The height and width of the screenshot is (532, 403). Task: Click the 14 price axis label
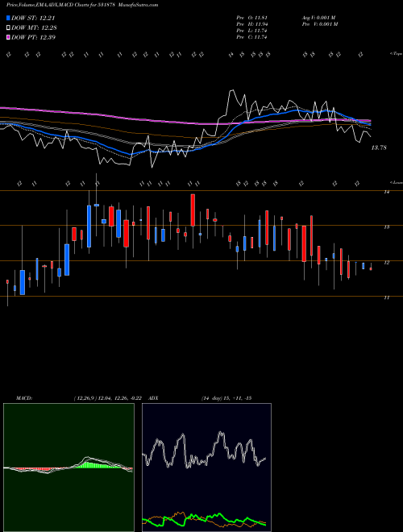386,192
